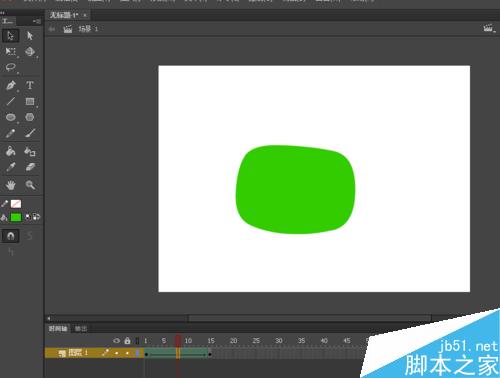
Task: Open the edit scene menu at right of edit bar
Action: pos(489,28)
